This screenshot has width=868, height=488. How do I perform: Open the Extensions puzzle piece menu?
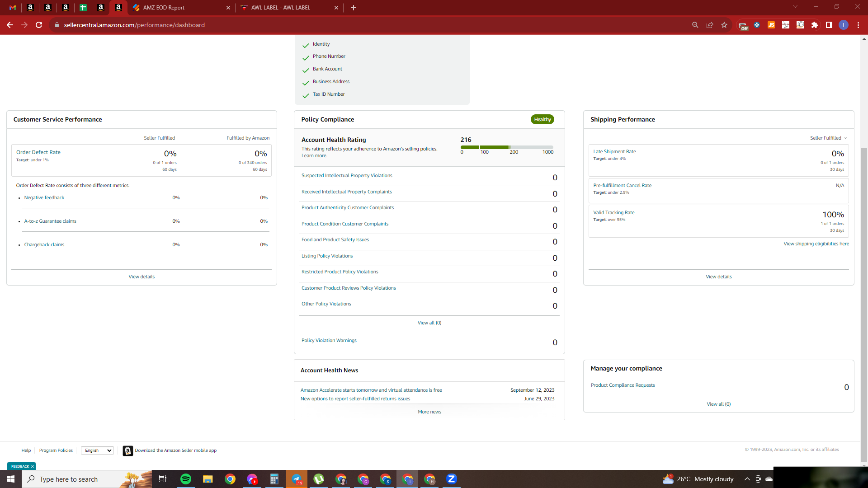(815, 25)
